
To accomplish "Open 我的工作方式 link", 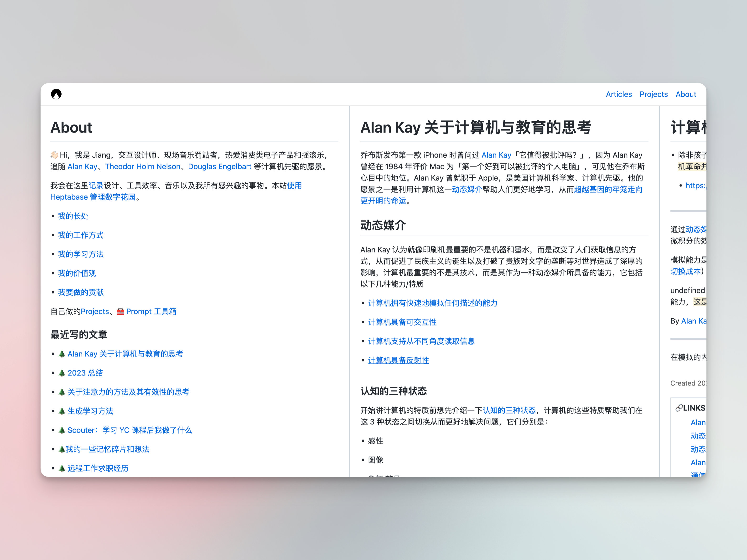I will pyautogui.click(x=81, y=235).
